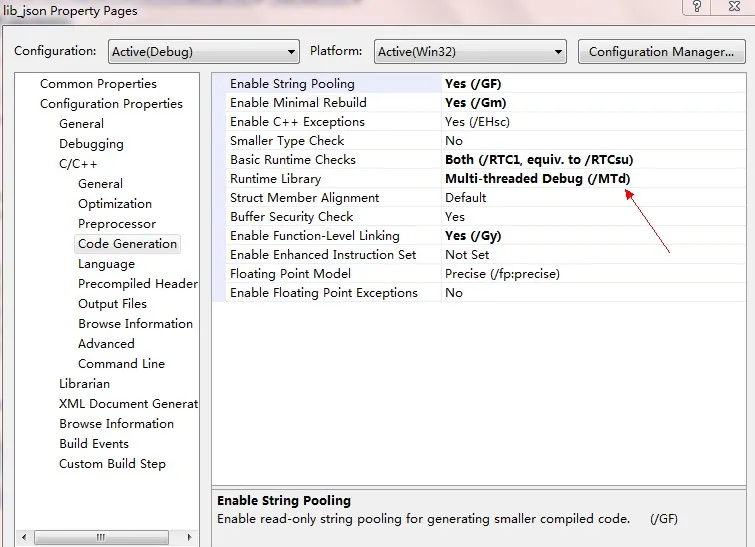Click the Multi-threaded Debug (/MTd) value
Viewport: 755px width, 547px height.
pos(593,179)
